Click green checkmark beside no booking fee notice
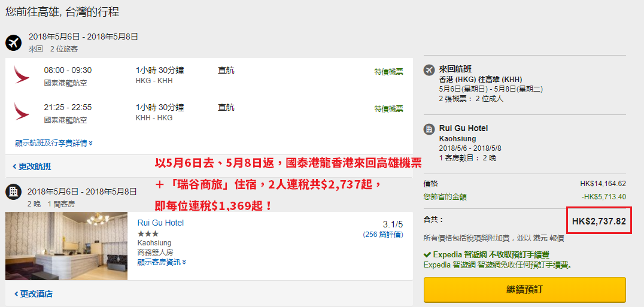 coord(427,254)
